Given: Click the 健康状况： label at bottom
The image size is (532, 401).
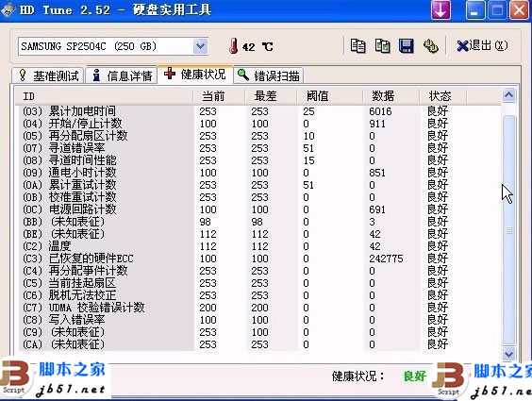Looking at the screenshot, I should click(357, 376).
